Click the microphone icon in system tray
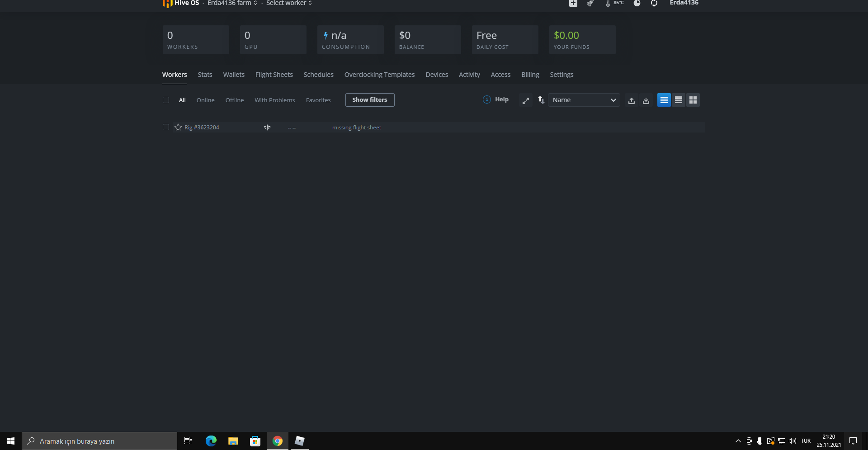 coord(760,441)
